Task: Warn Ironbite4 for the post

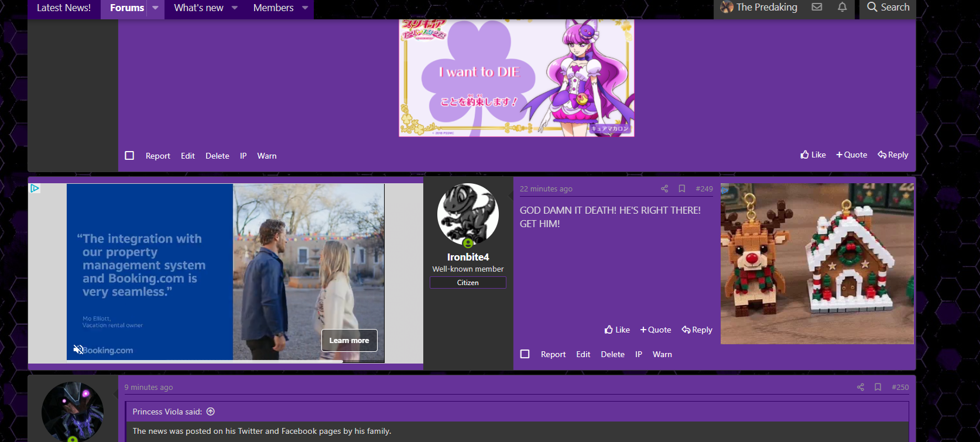Action: point(662,354)
